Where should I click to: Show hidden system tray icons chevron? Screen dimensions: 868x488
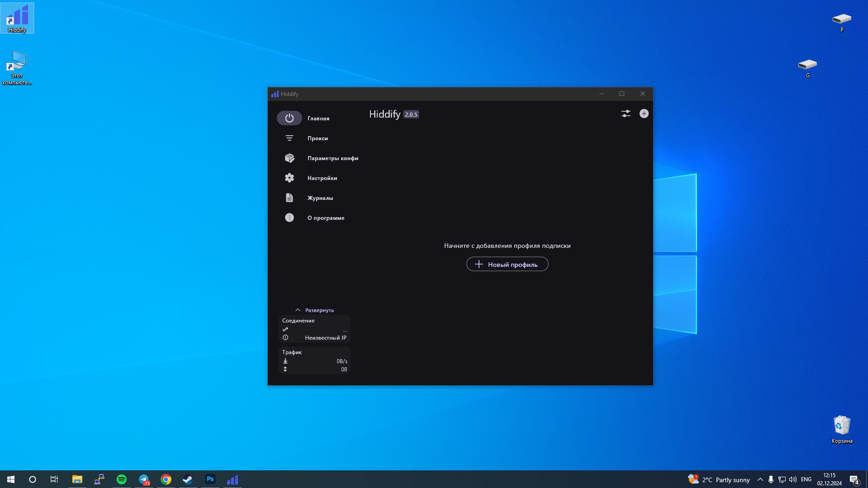(x=760, y=479)
